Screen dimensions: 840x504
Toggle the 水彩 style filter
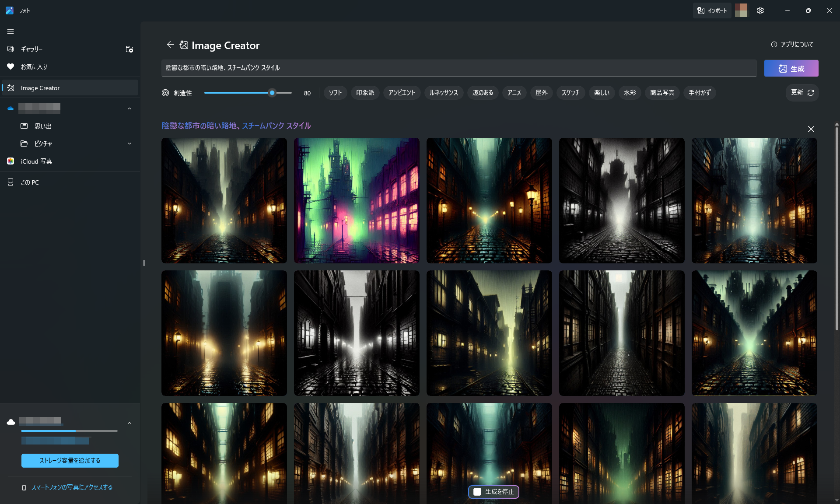pos(629,93)
